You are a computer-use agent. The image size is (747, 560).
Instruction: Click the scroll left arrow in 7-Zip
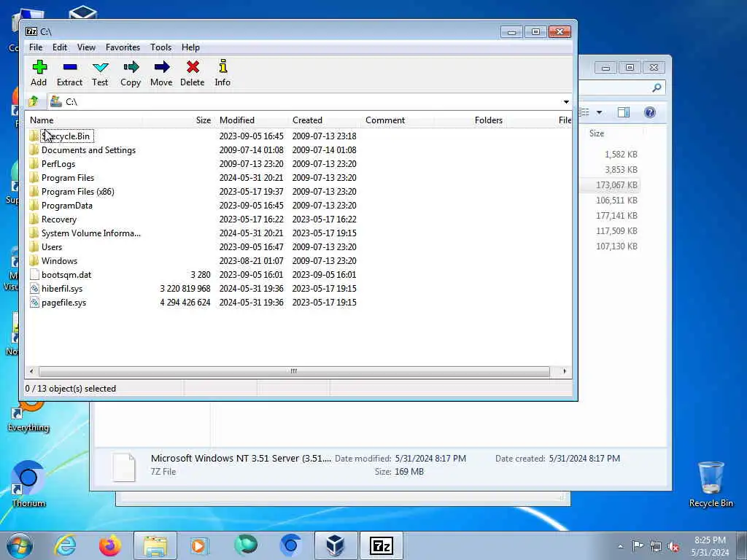tap(31, 371)
